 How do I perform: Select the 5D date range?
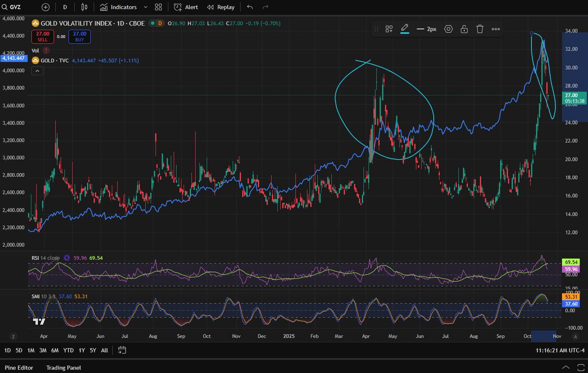coord(19,350)
